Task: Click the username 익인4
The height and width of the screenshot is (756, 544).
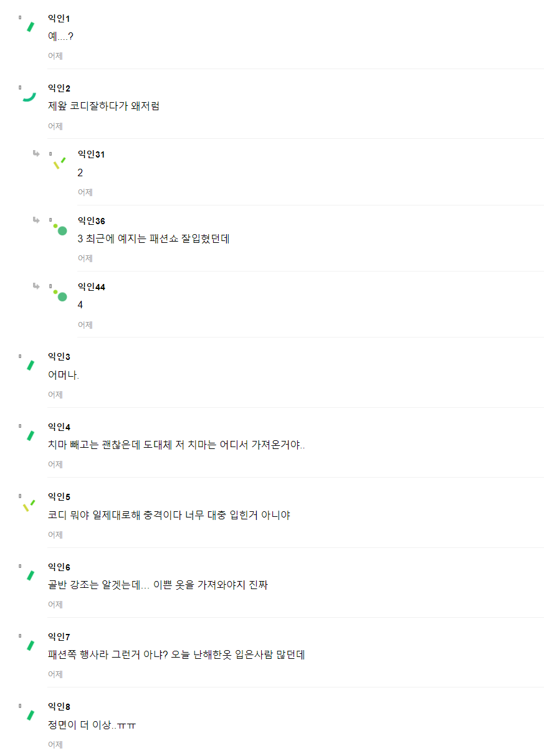Action: pos(59,427)
